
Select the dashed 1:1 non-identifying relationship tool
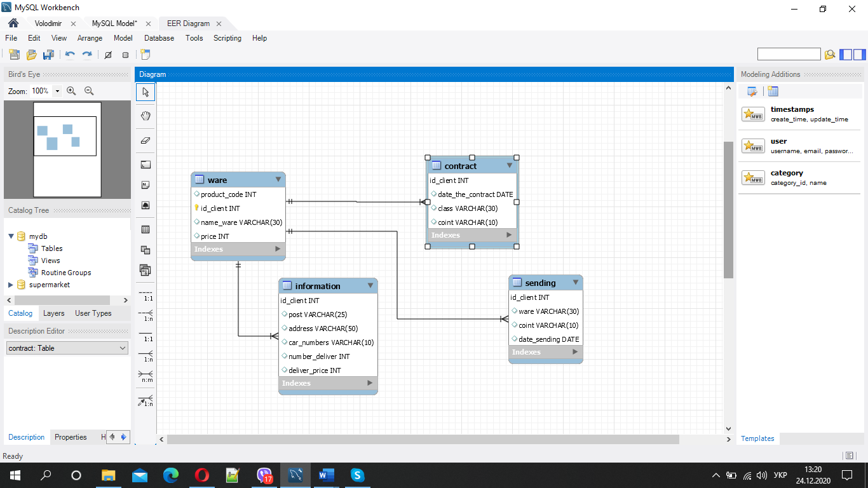[146, 295]
